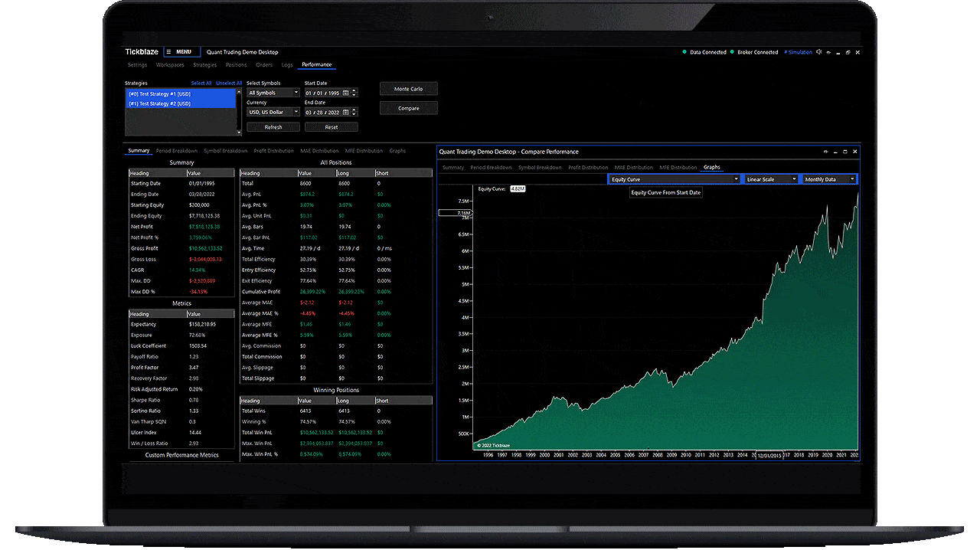Click the strategies list scroll down arrow
Image resolution: width=980 pixels, height=550 pixels.
[239, 133]
